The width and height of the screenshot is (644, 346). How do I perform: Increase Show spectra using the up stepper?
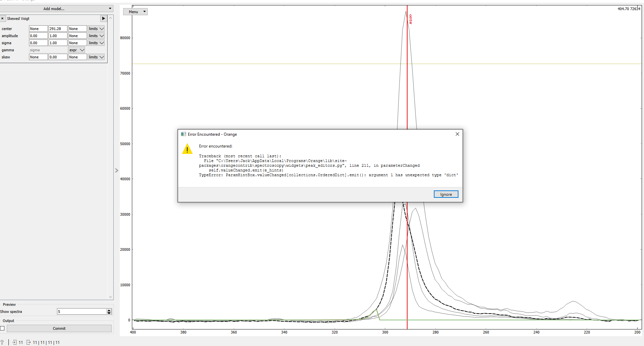tap(108, 310)
